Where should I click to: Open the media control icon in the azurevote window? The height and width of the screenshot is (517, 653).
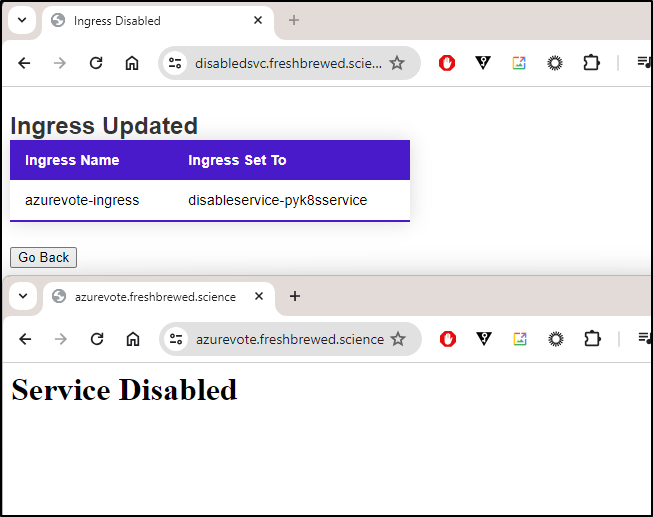(645, 338)
